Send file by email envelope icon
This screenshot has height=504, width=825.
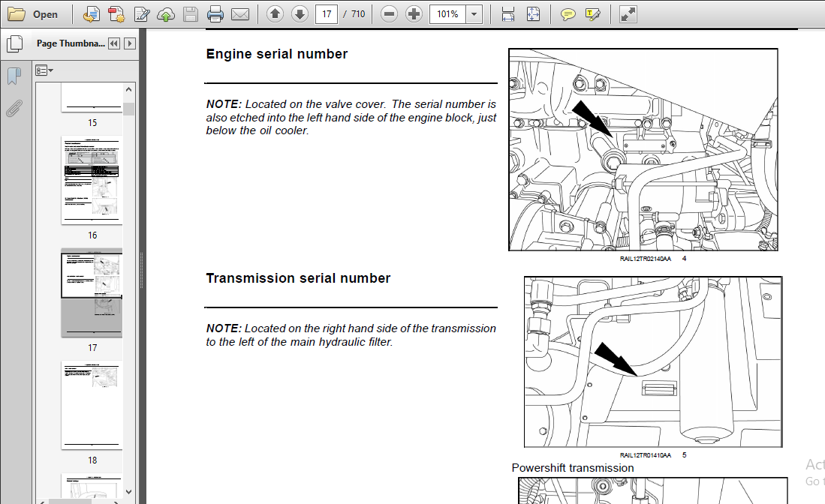[x=240, y=14]
